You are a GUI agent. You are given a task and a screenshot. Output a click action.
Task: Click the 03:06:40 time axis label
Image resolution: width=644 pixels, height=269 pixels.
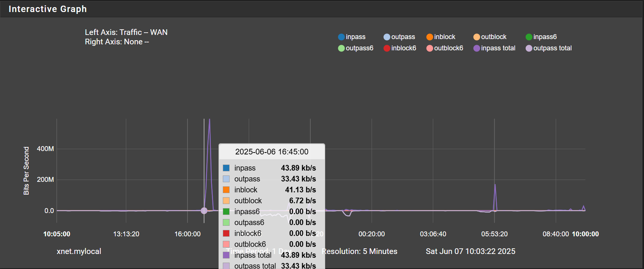[x=433, y=234]
